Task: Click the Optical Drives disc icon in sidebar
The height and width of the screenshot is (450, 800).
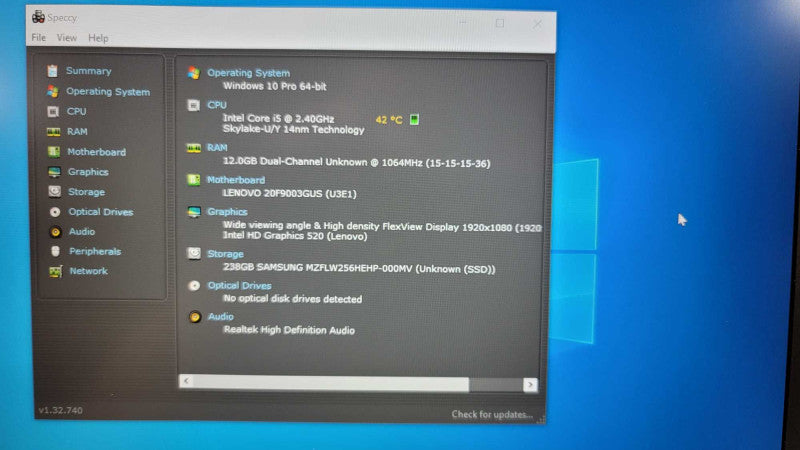Action: [55, 212]
